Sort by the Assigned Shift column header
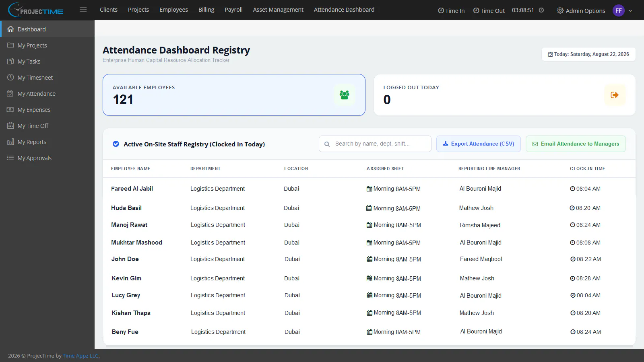 385,169
